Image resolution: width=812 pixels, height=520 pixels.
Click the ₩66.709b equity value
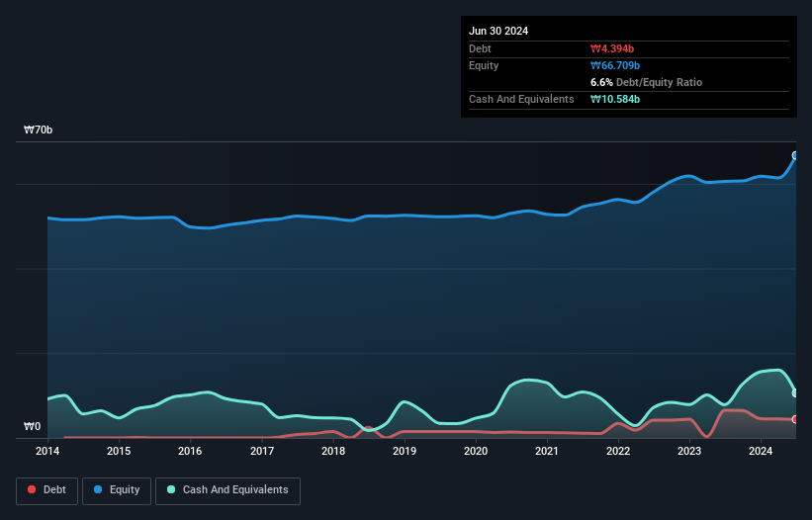[x=615, y=65]
